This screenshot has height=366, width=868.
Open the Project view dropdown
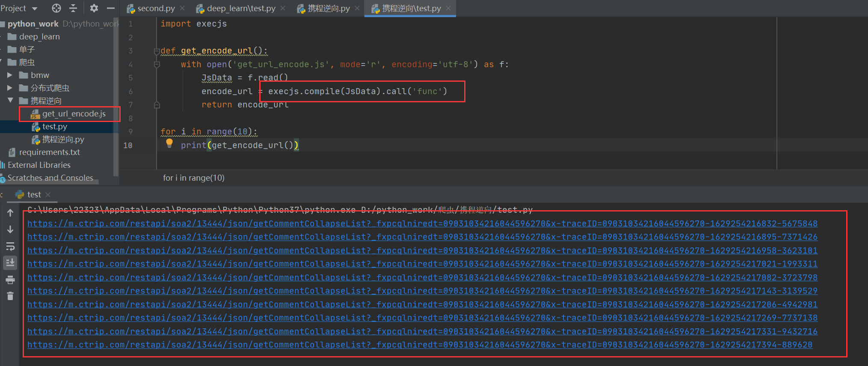click(19, 8)
